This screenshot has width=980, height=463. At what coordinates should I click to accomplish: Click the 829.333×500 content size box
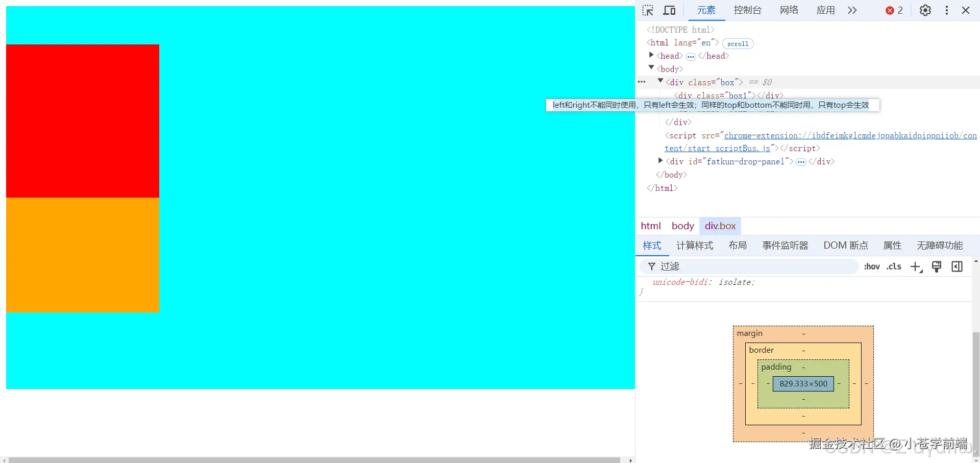pos(803,384)
